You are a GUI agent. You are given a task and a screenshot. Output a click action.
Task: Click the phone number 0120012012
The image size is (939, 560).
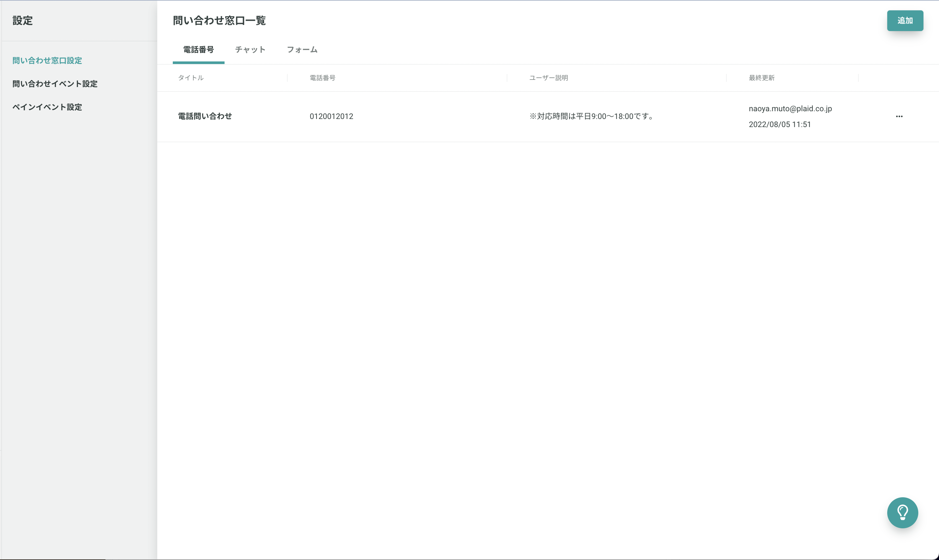(x=332, y=116)
